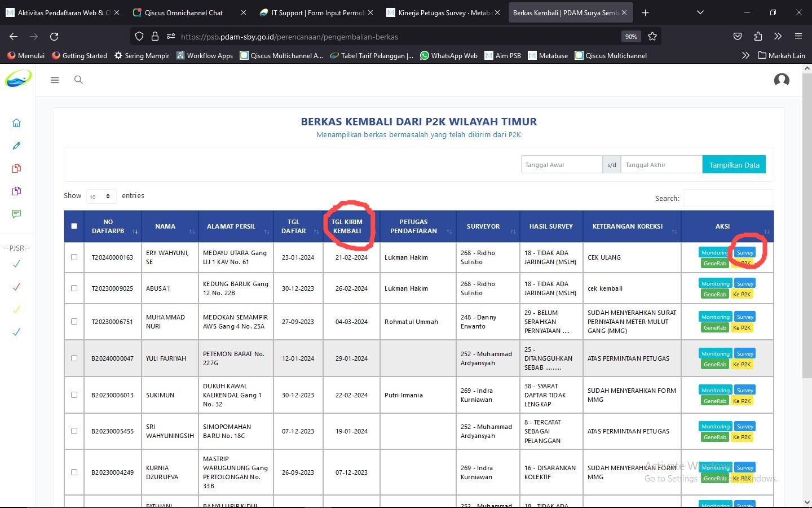812x508 pixels.
Task: Sort by SURVEYOR column
Action: [487, 226]
